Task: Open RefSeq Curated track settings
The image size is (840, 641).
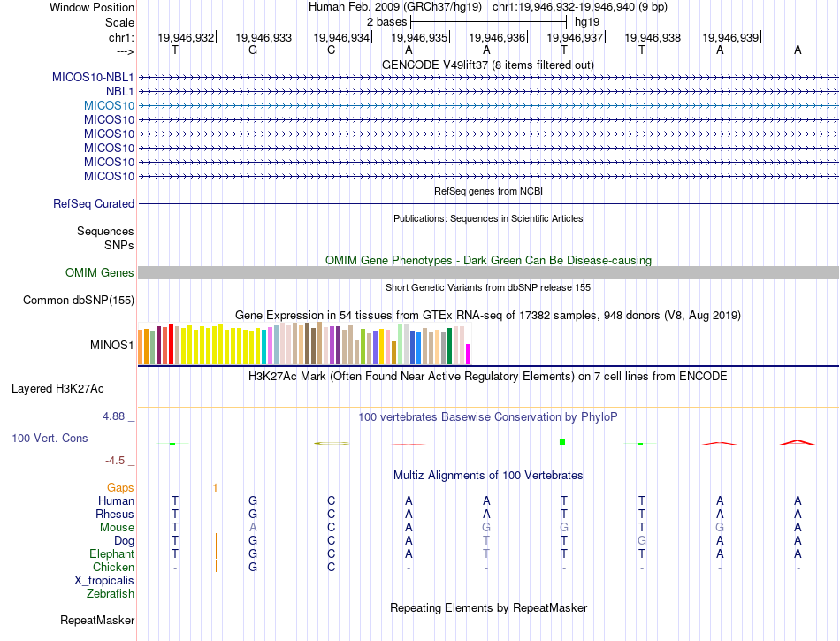Action: point(94,204)
